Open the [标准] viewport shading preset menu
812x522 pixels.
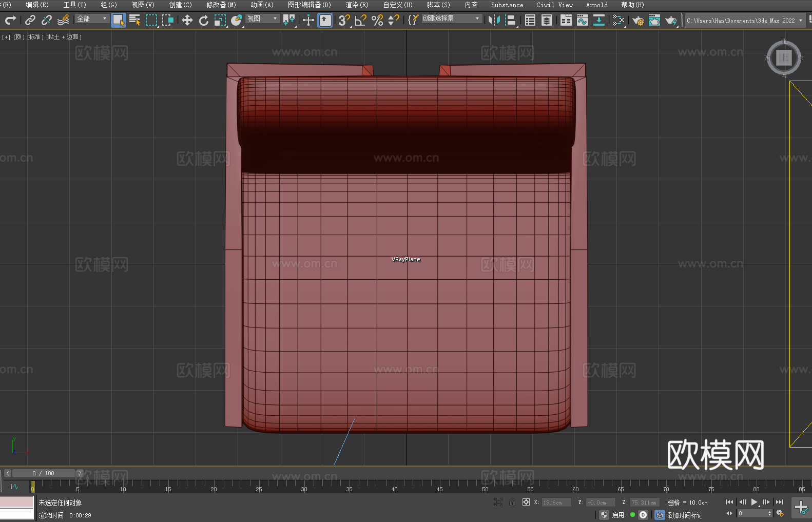click(35, 37)
